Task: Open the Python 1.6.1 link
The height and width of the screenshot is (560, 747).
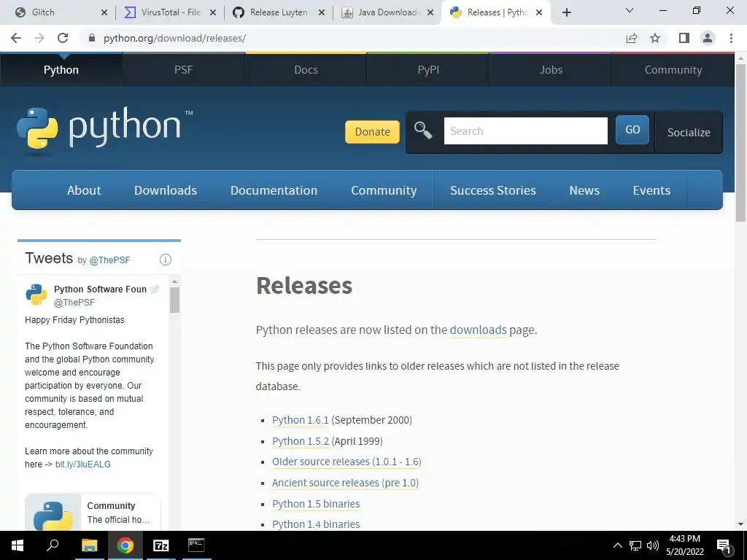Action: tap(300, 420)
